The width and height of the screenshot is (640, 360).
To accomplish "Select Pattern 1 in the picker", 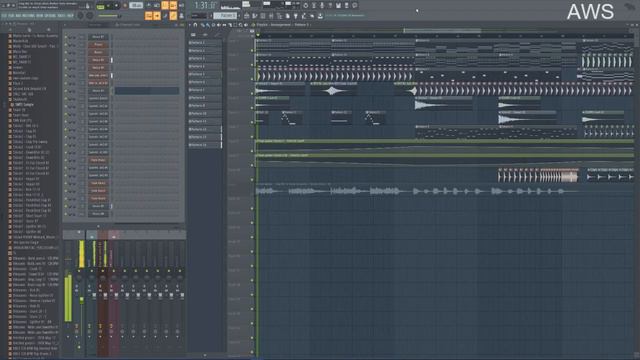I will tap(204, 42).
